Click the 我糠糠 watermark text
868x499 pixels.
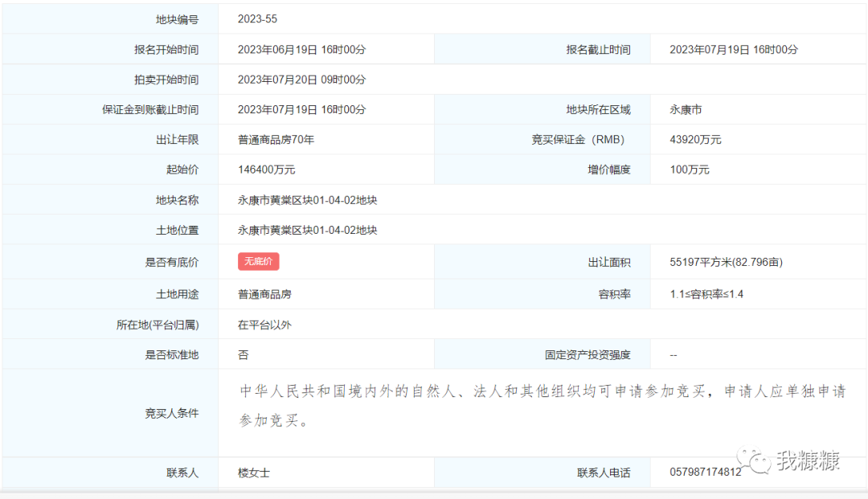[x=808, y=460]
